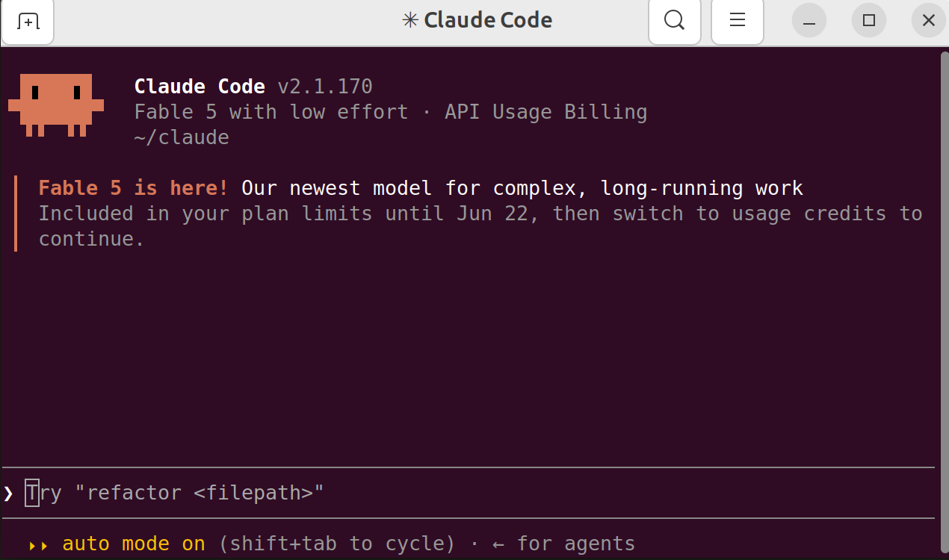
Task: Click the search magnifier icon
Action: 674,20
